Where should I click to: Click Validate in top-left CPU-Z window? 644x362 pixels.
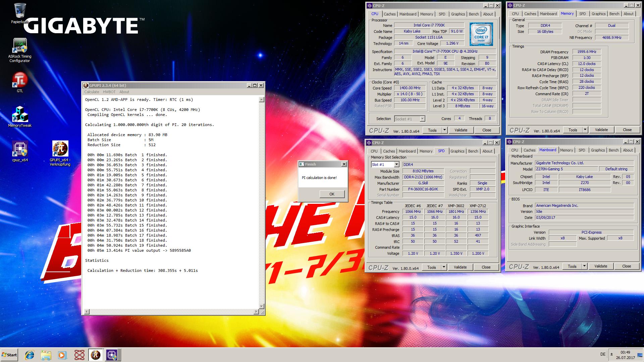(x=461, y=130)
